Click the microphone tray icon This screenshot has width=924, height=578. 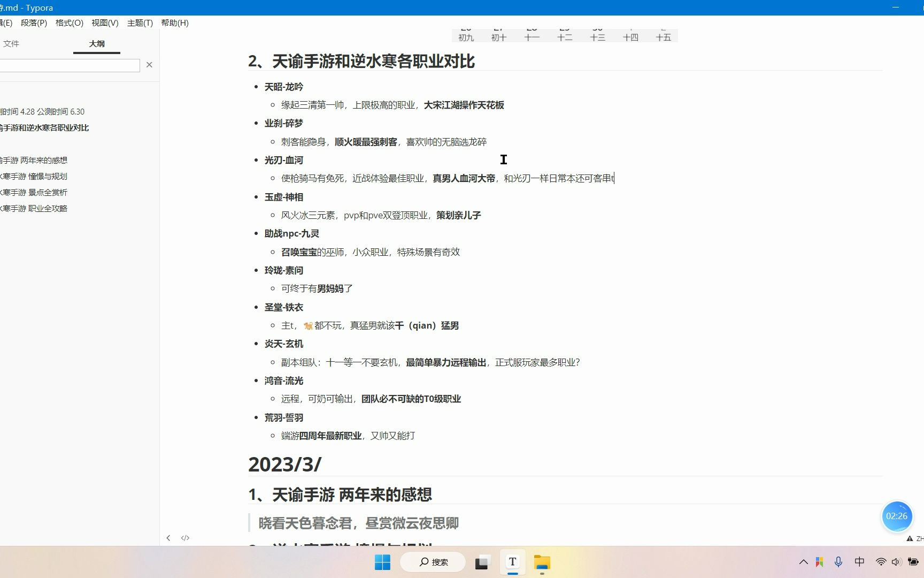838,562
